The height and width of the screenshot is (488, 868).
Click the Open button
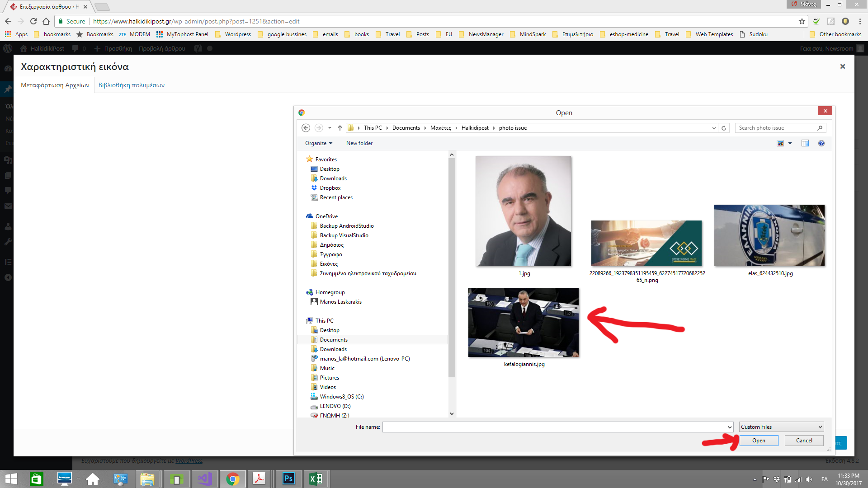tap(759, 441)
